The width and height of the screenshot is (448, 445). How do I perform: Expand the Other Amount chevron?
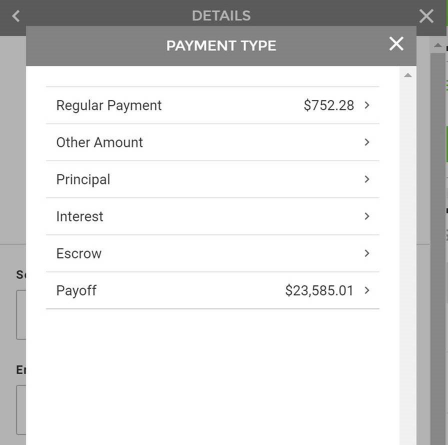pyautogui.click(x=367, y=142)
